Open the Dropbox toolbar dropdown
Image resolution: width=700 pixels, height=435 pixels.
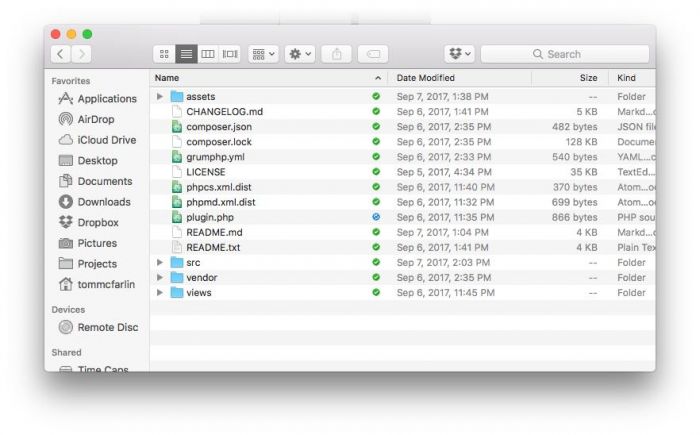(460, 54)
